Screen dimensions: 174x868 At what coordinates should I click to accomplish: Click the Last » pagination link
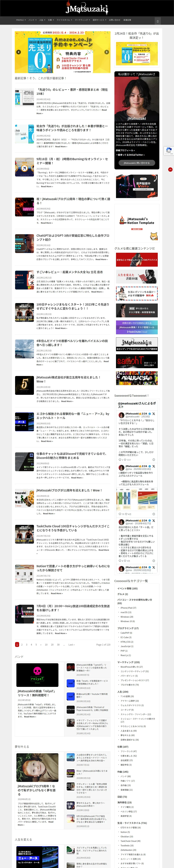[71, 645]
